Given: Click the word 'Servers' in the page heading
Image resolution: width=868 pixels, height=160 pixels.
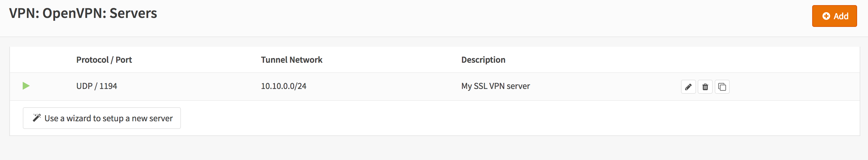Looking at the screenshot, I should click(133, 13).
